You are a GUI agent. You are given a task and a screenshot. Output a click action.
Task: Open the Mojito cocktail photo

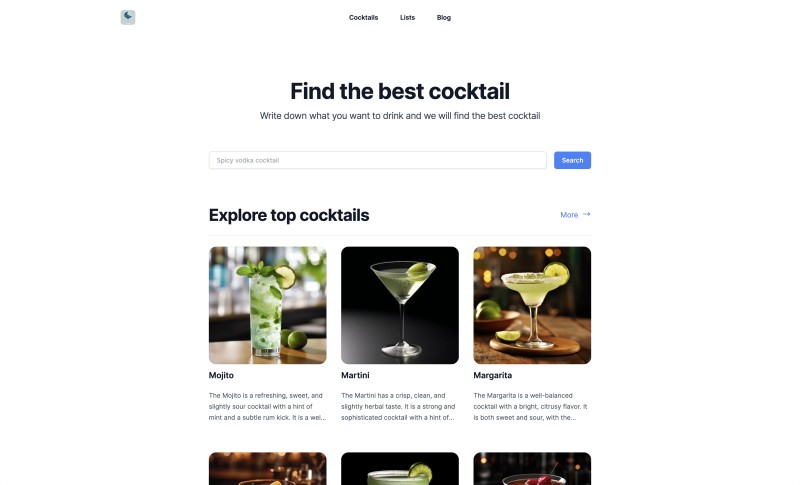pyautogui.click(x=267, y=305)
